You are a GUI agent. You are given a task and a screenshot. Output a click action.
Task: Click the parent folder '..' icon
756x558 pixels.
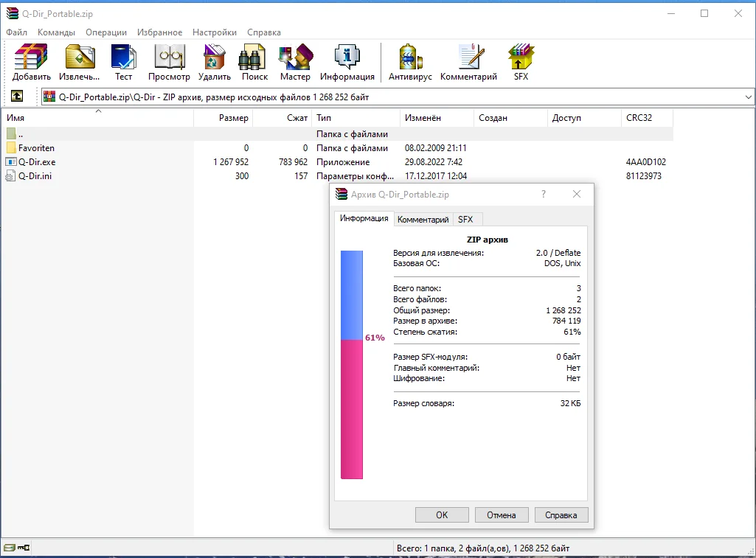(11, 134)
